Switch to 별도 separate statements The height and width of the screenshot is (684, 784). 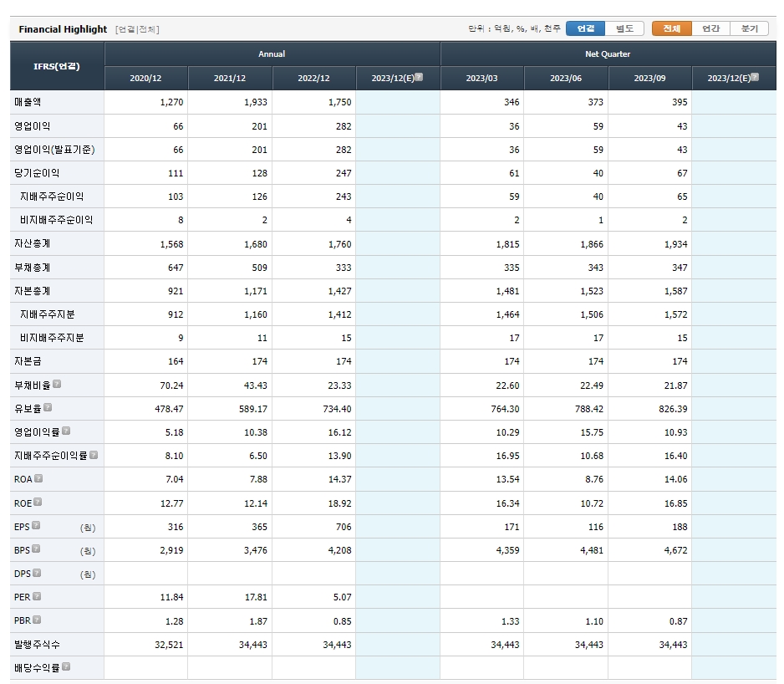[624, 28]
